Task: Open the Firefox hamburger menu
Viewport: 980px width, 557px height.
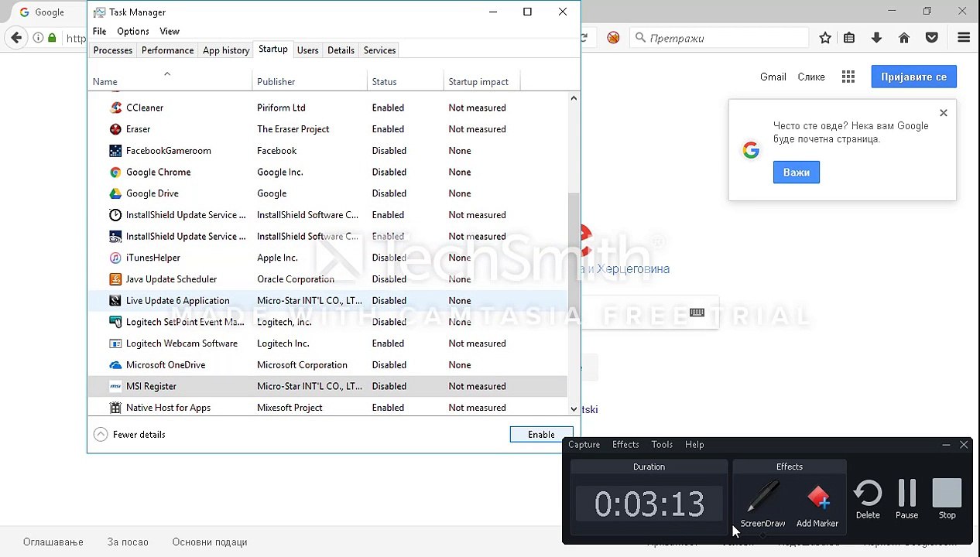Action: (x=964, y=37)
